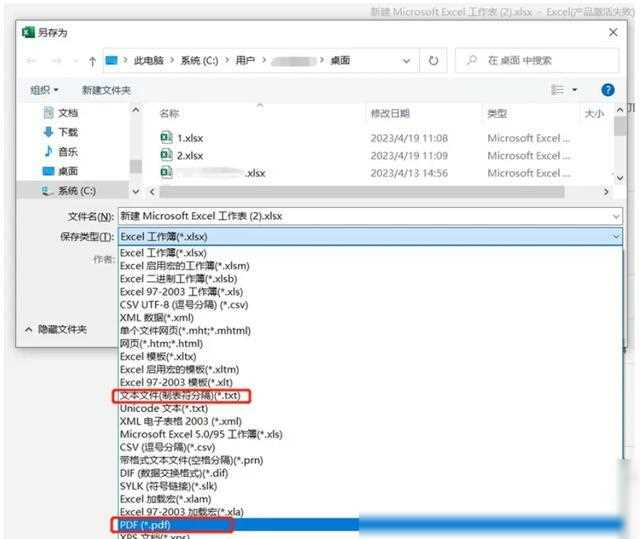This screenshot has height=539, width=640.
Task: Click the Excel icon of 1.xlsx
Action: point(166,137)
